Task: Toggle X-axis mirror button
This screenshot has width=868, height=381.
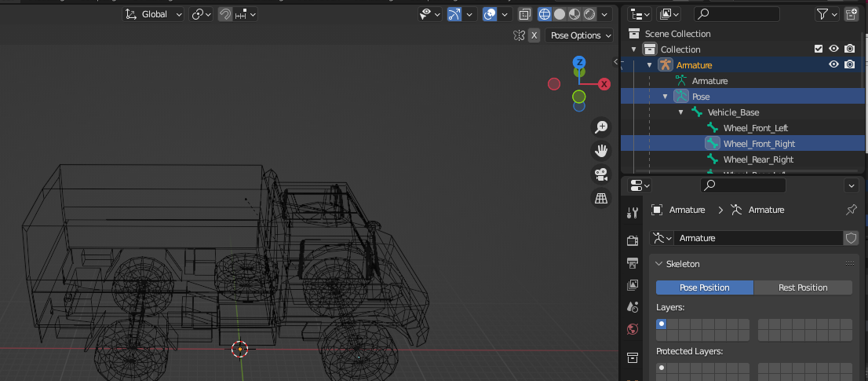Action: point(534,35)
